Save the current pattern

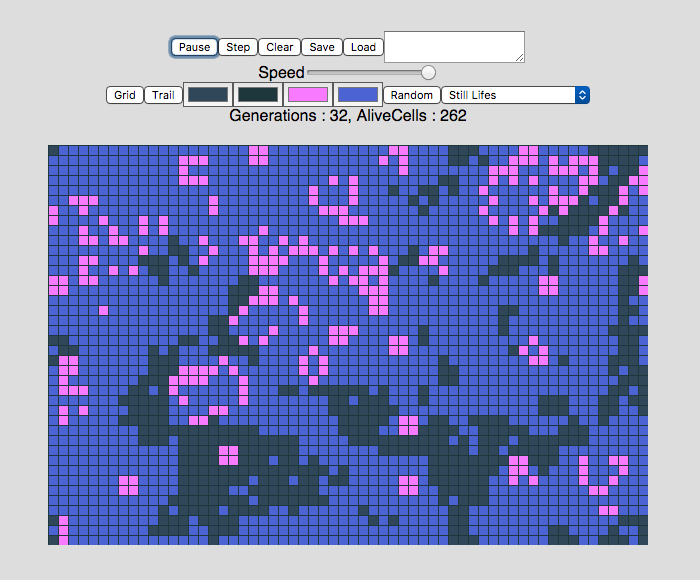322,47
